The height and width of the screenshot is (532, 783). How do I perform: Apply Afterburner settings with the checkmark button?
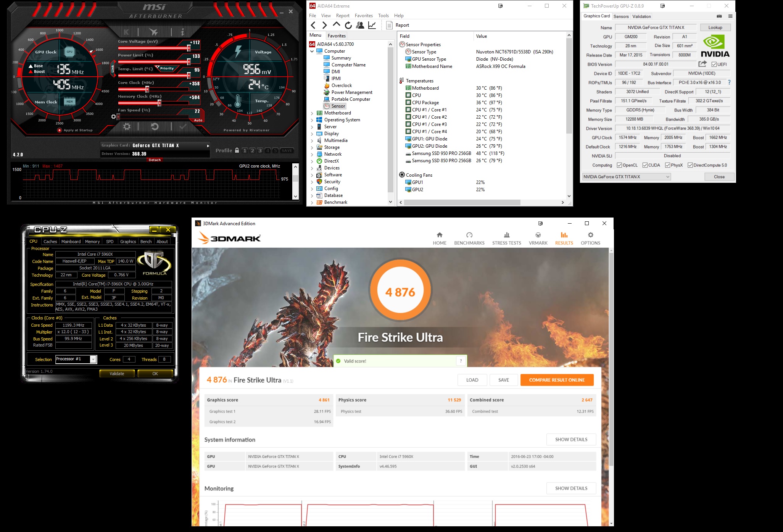(x=183, y=126)
